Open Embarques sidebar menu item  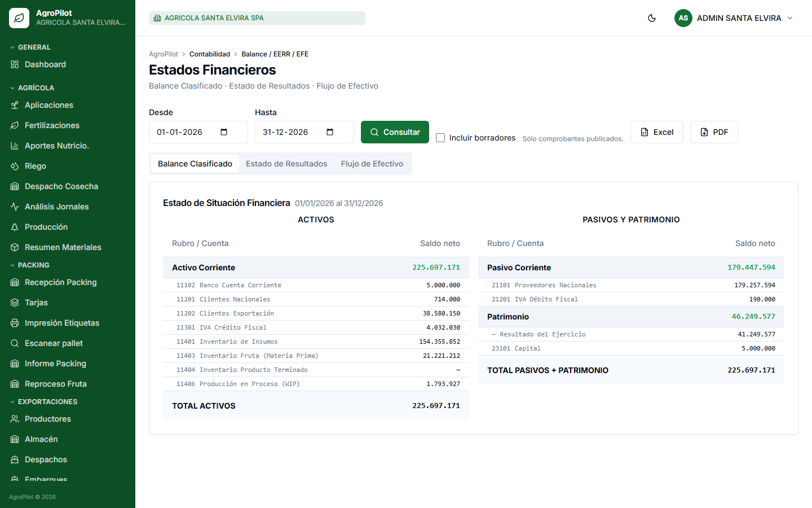coord(68,479)
